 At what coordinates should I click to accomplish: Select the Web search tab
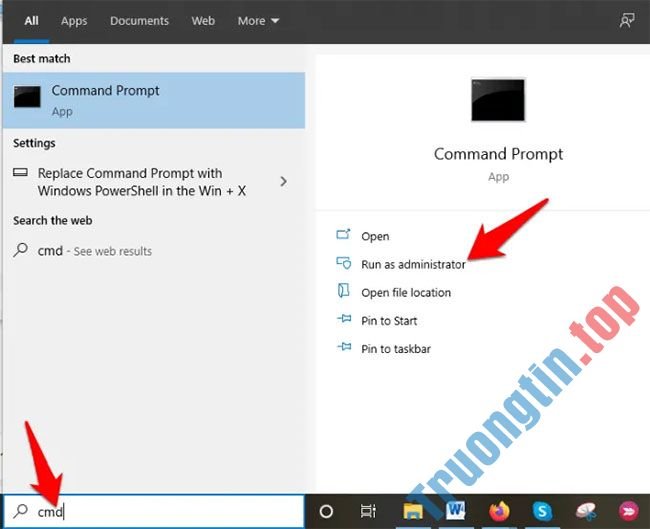click(203, 21)
